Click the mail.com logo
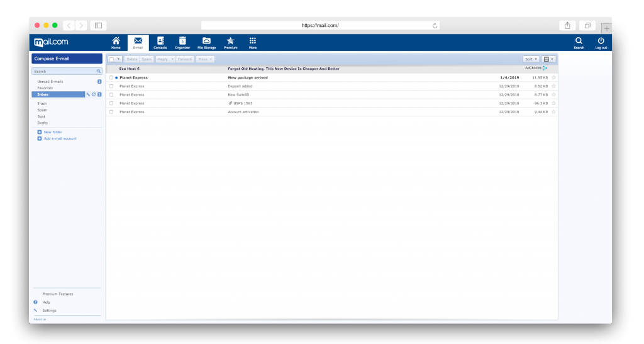Image resolution: width=644 pixels, height=344 pixels. click(51, 42)
